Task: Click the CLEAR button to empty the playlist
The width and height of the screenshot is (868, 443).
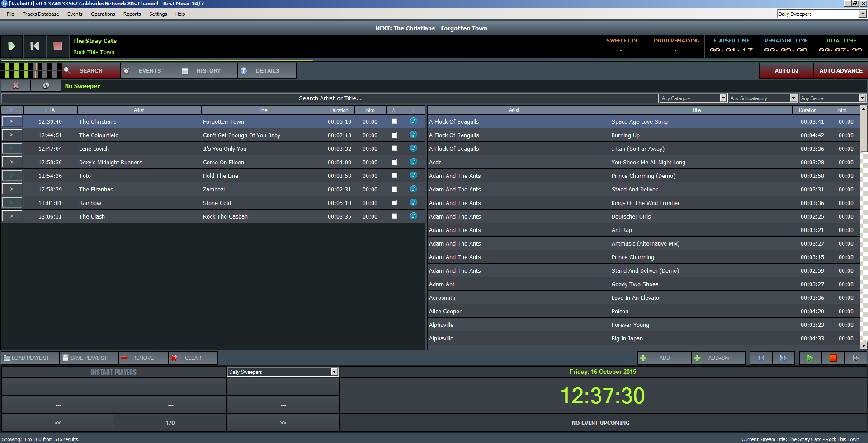Action: click(x=192, y=358)
